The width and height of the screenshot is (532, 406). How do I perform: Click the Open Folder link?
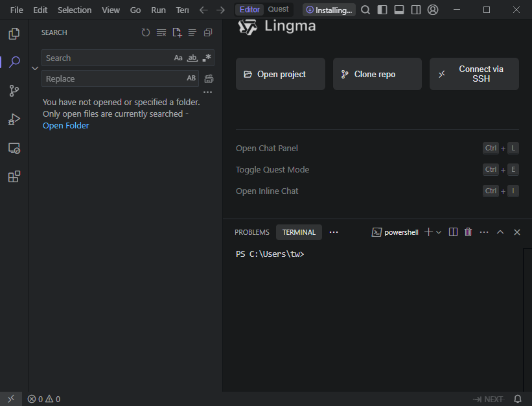(x=66, y=126)
